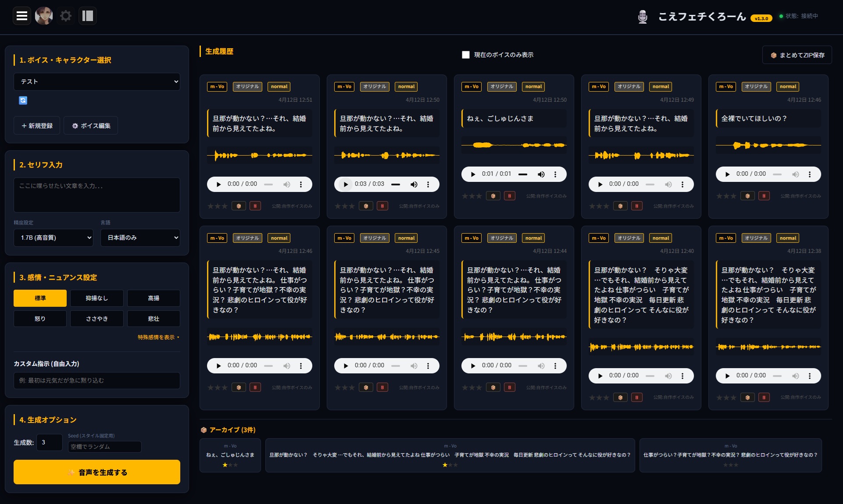Open the 1.7B (高音質) precision dropdown

(x=54, y=238)
